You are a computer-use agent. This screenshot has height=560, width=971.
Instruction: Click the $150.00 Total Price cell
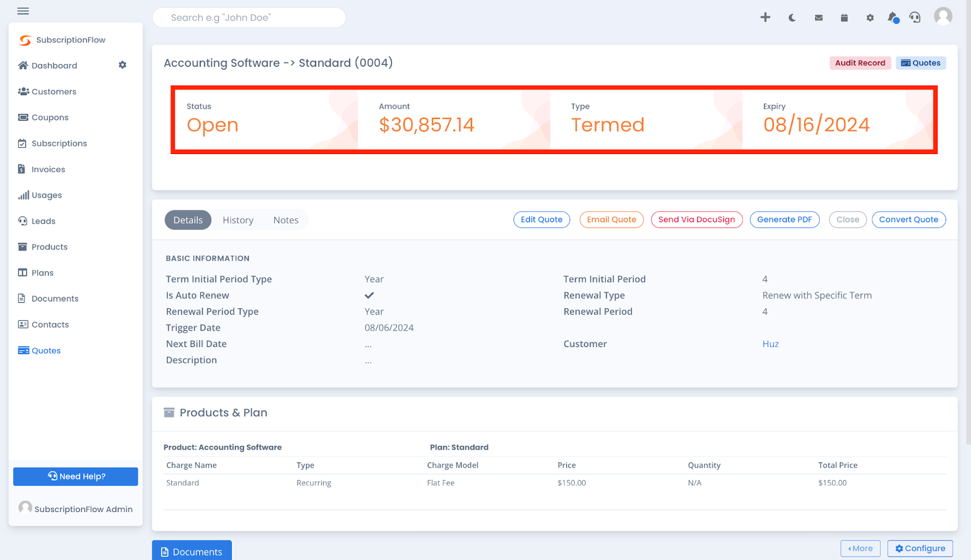832,483
